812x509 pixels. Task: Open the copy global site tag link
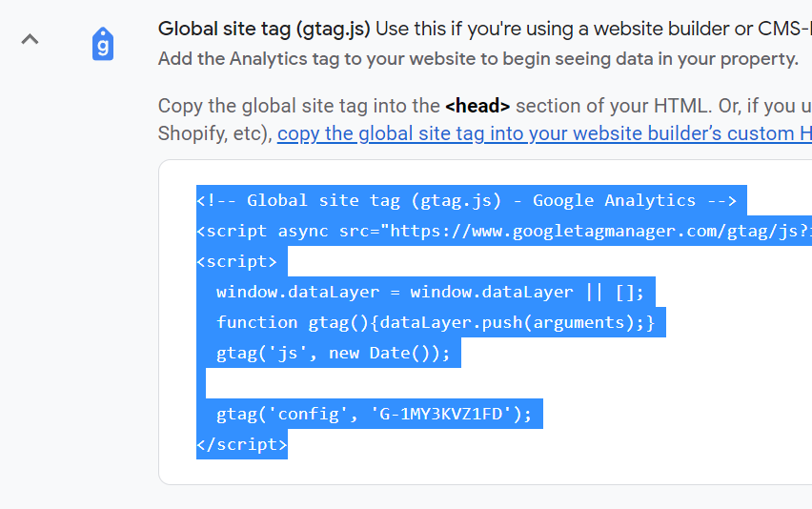coord(544,133)
